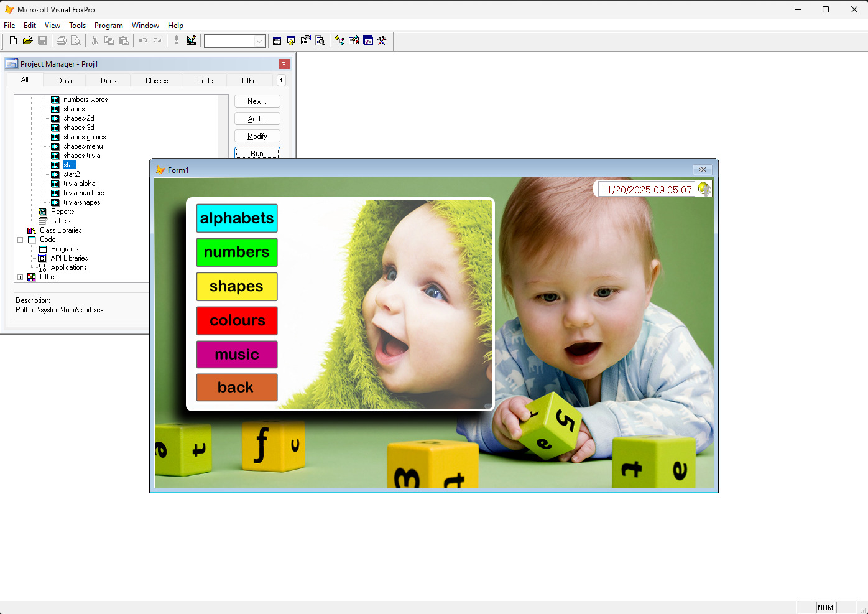Click the Document View magnifier toolbar icon
The image size is (868, 614).
click(x=320, y=40)
